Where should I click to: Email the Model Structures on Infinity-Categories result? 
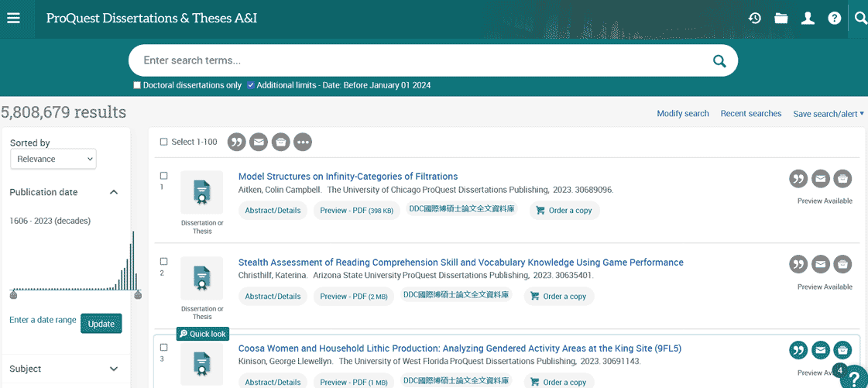821,179
